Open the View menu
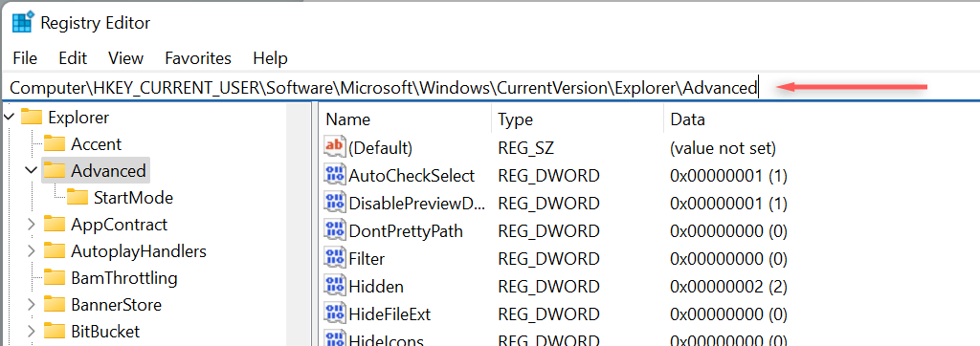This screenshot has width=980, height=346. tap(125, 58)
